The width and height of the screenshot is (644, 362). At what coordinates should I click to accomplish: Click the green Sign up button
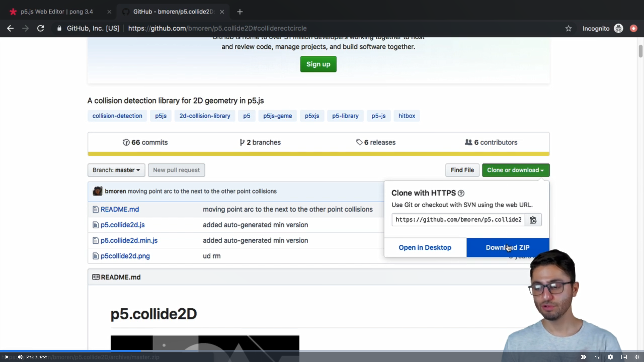point(318,64)
